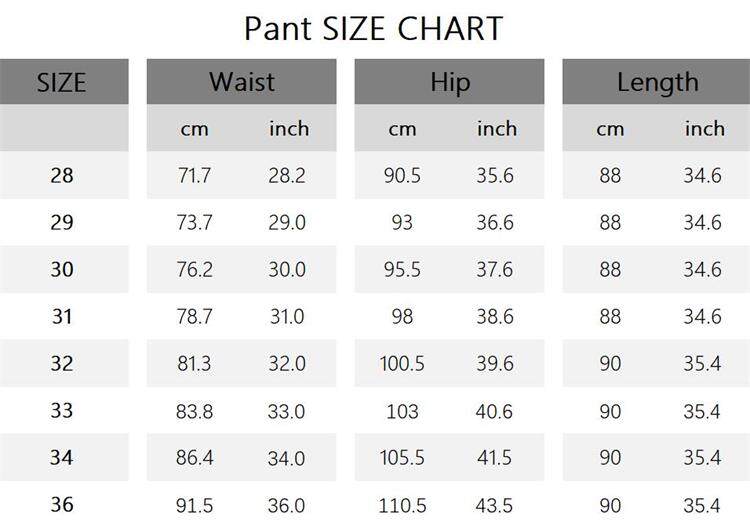Click the Pant SIZE CHART title

click(374, 28)
